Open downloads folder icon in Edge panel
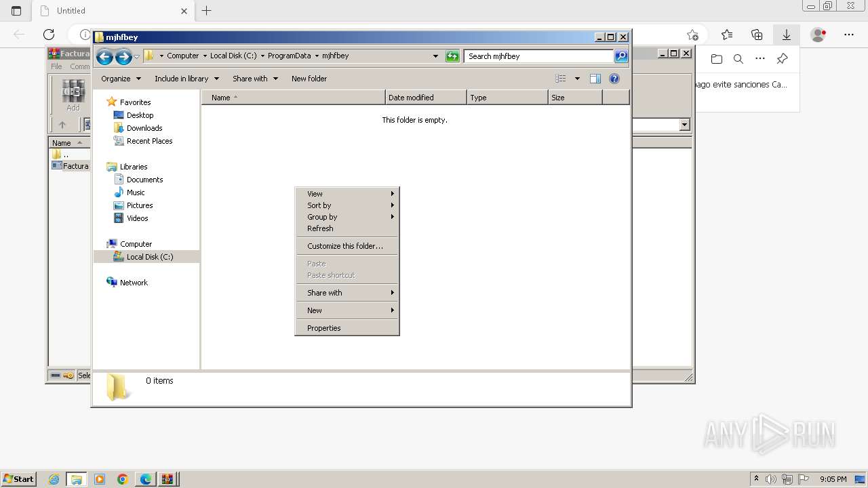Viewport: 868px width, 488px height. click(717, 59)
